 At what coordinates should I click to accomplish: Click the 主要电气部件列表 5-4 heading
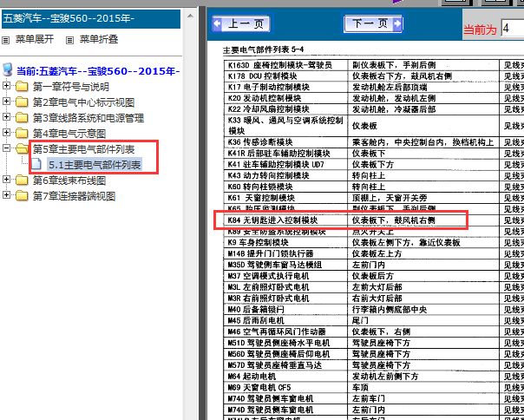264,50
